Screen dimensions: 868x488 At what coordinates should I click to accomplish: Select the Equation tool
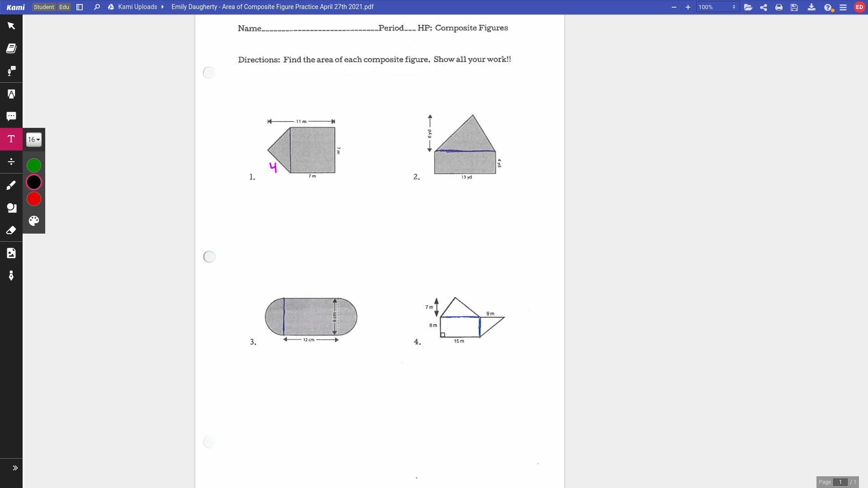11,162
